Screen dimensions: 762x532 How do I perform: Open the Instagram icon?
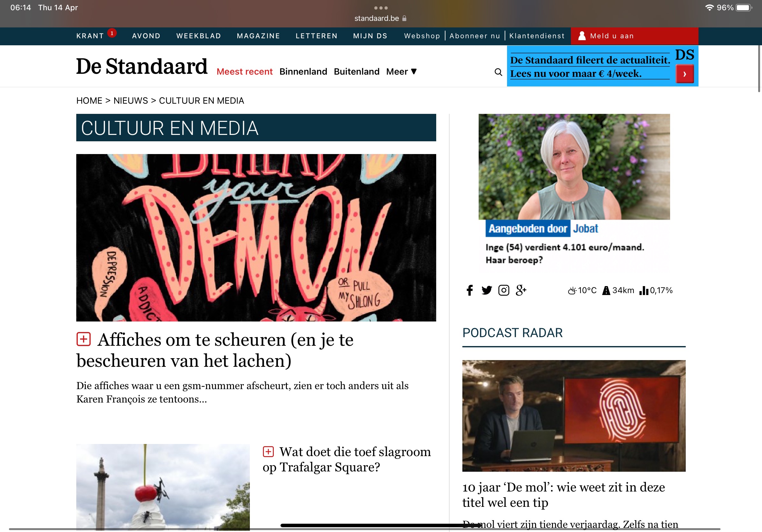(x=504, y=290)
